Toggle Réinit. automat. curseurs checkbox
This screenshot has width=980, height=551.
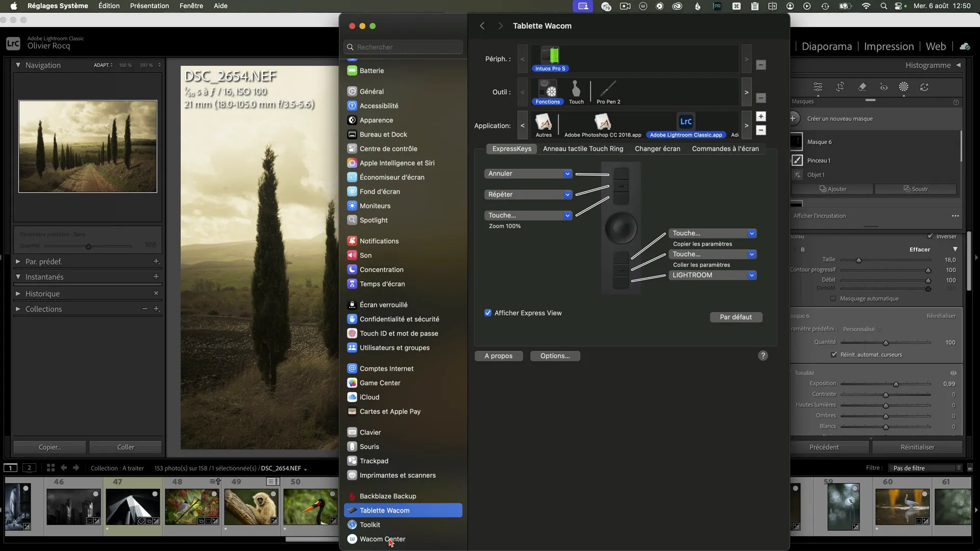(x=834, y=355)
